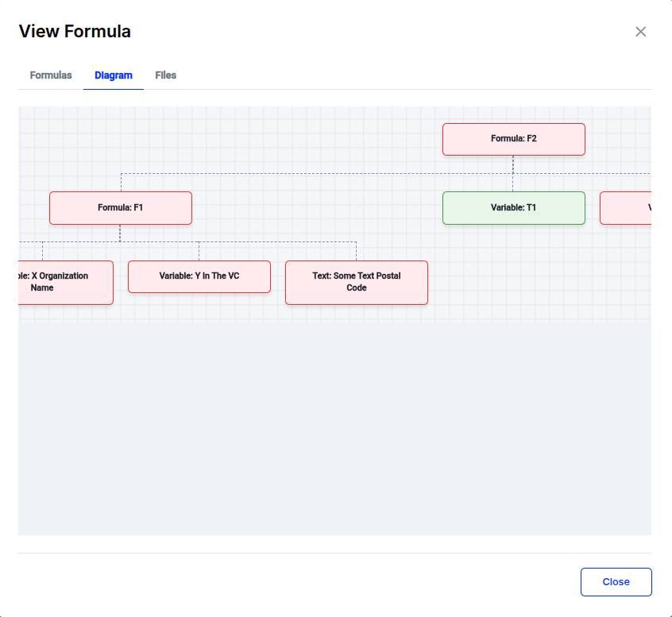Screen dimensions: 672x617
Task: Click the dashed connector between F2 and T1
Action: pyautogui.click(x=513, y=182)
